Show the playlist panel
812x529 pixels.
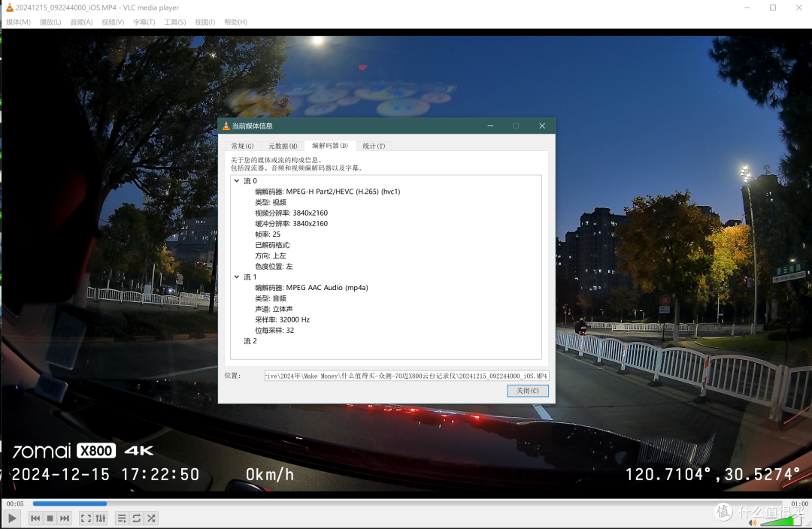pyautogui.click(x=122, y=518)
